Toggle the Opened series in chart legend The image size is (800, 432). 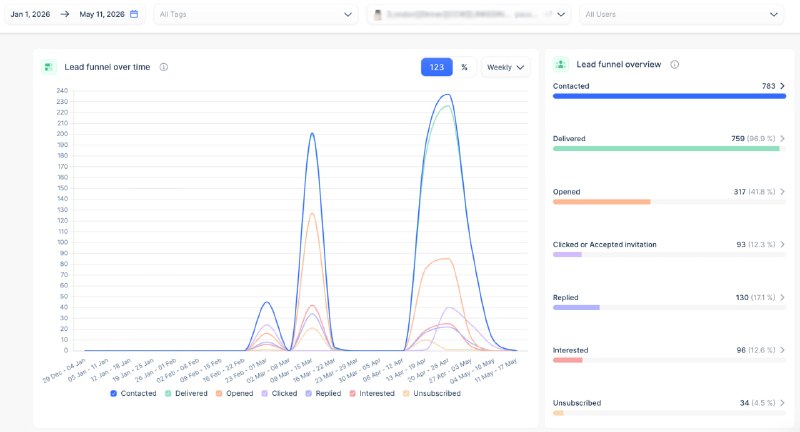[x=234, y=393]
